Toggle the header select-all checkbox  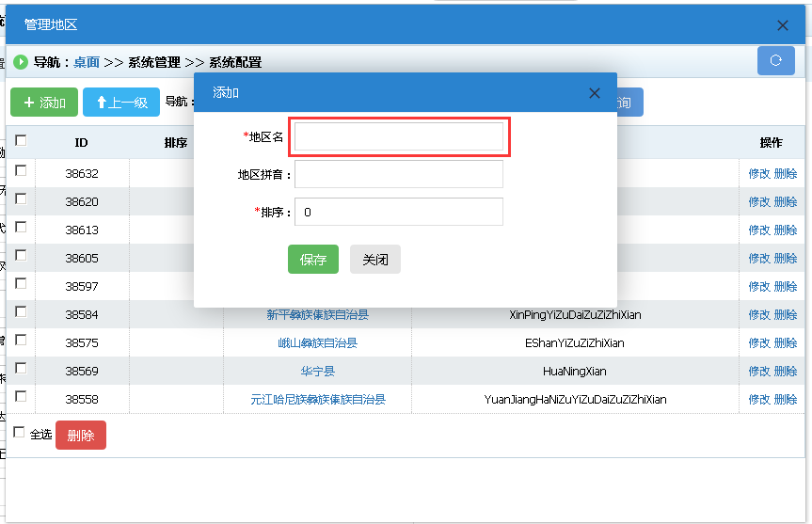click(21, 141)
